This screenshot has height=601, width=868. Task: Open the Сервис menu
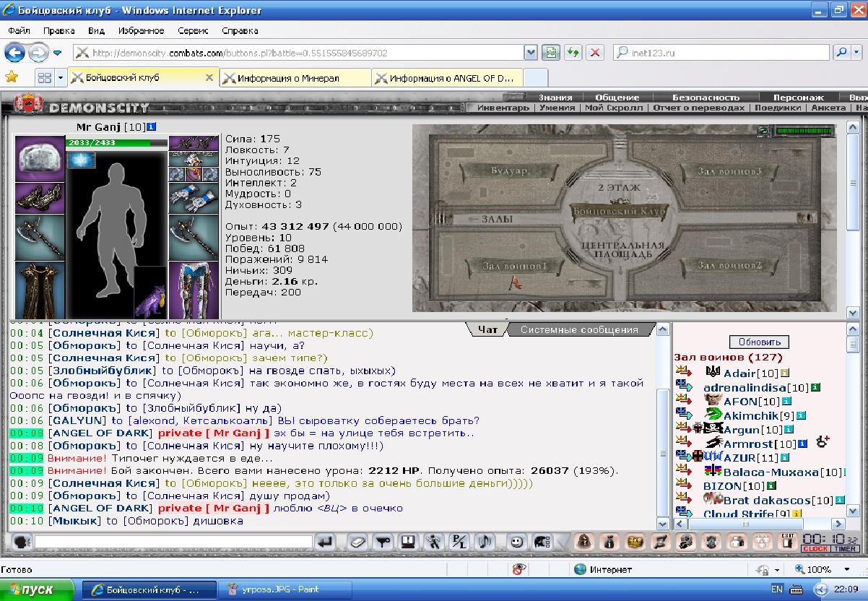[193, 31]
